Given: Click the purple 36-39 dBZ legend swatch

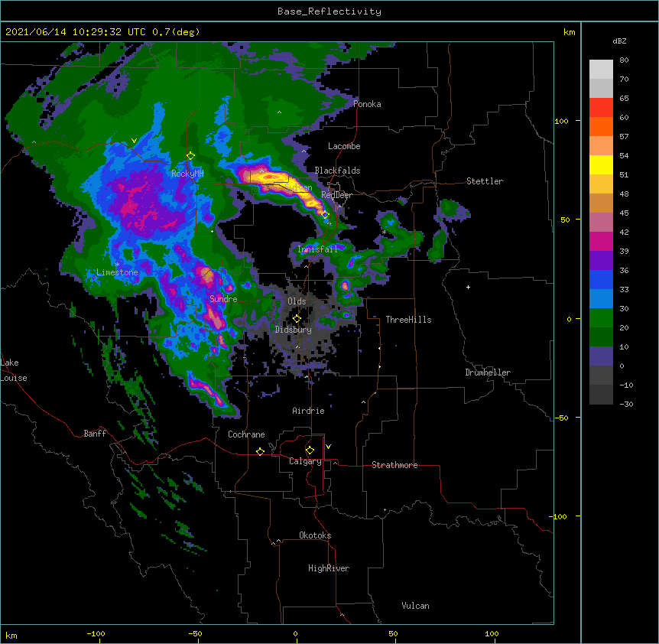Looking at the screenshot, I should pos(601,261).
